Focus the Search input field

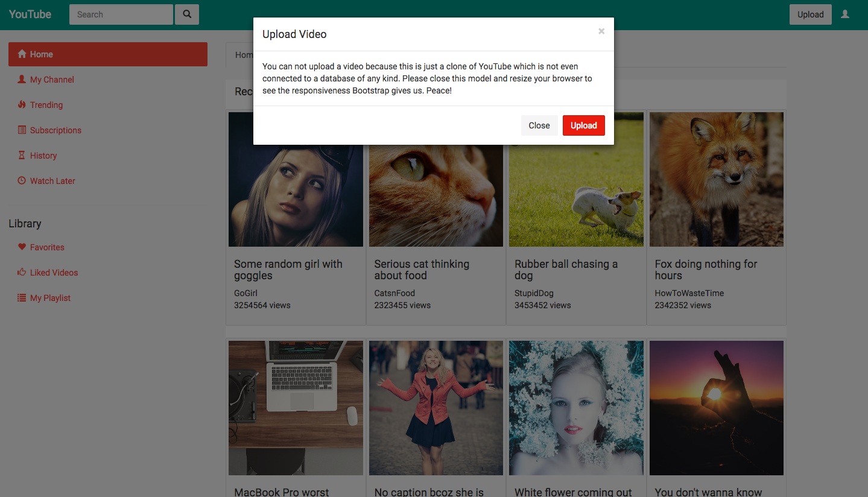click(121, 14)
